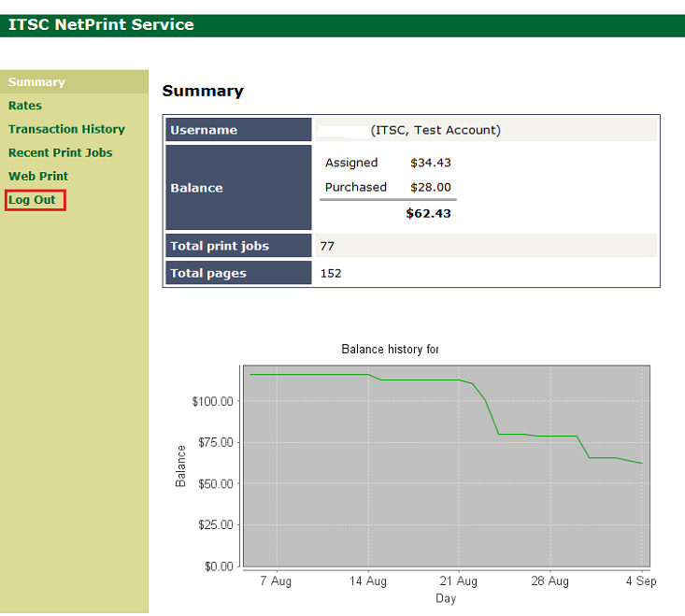The width and height of the screenshot is (685, 616).
Task: Click the 4 Sep label on chart axis
Action: click(x=641, y=581)
